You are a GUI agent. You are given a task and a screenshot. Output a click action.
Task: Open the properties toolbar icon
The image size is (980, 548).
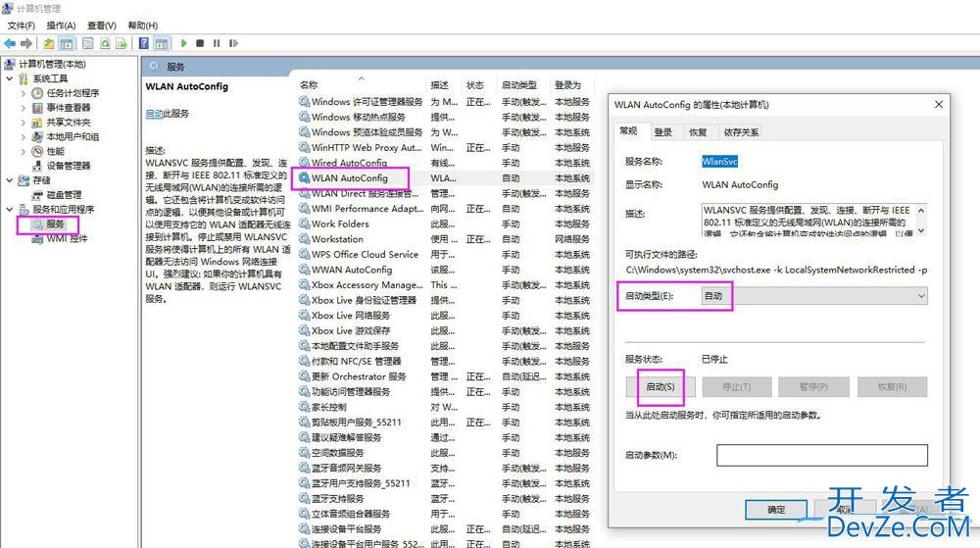click(88, 43)
